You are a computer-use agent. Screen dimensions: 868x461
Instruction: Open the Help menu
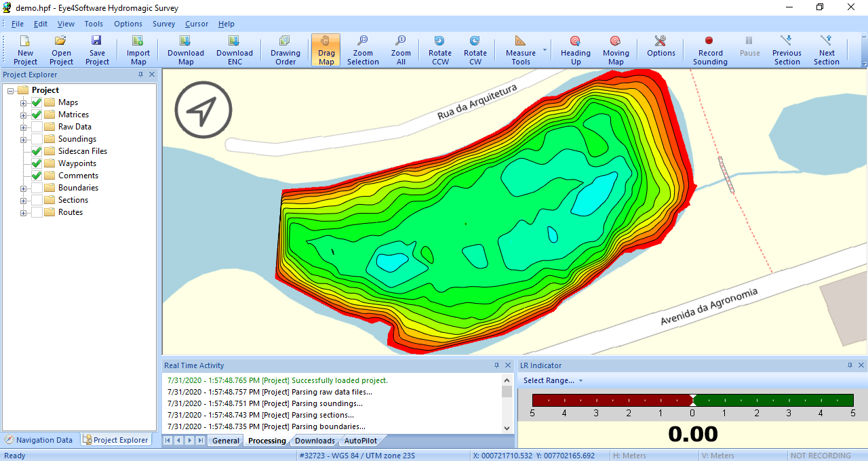226,24
